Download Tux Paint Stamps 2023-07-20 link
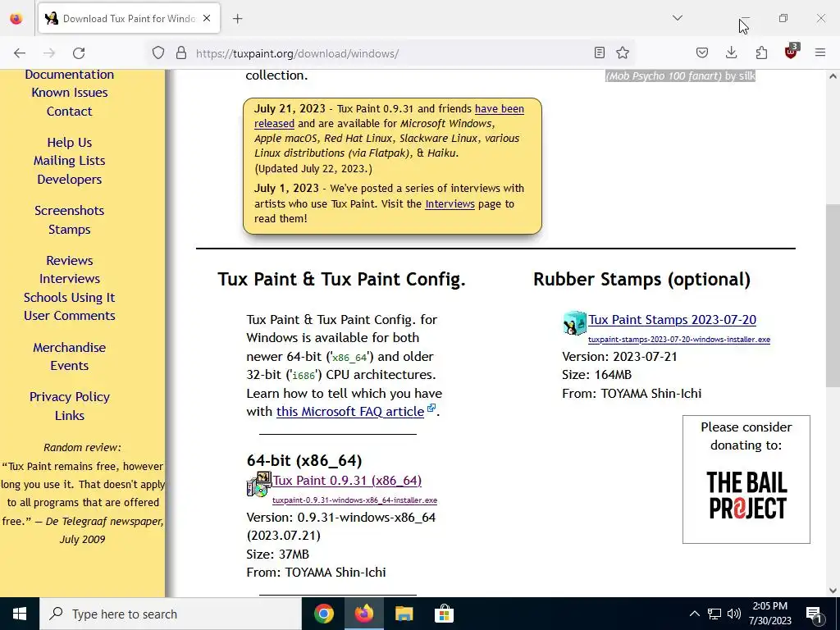Viewport: 840px width, 630px height. tap(673, 320)
